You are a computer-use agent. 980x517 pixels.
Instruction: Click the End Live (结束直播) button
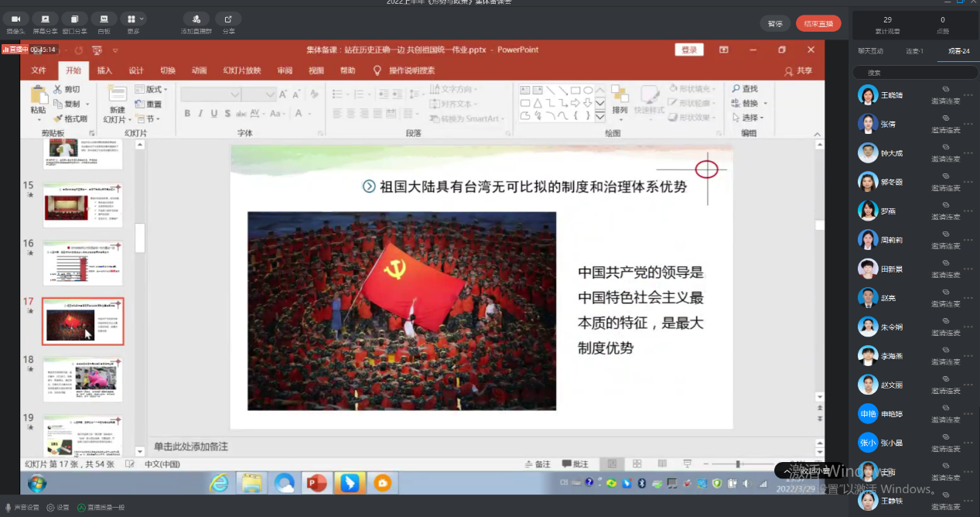[818, 23]
